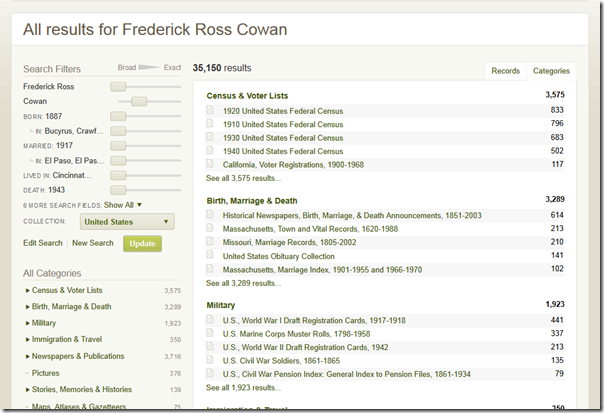This screenshot has width=604, height=413.
Task: Open World War II Draft Registration Cards link
Action: [x=305, y=348]
